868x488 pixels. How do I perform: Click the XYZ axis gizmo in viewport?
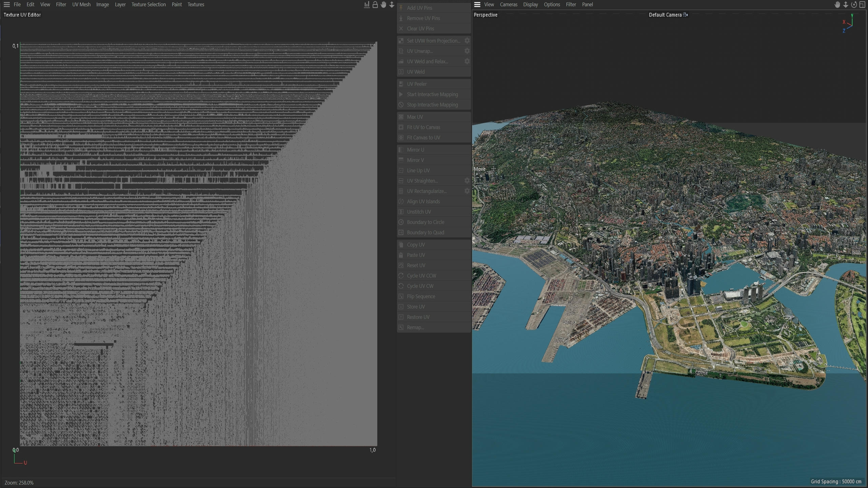[848, 23]
